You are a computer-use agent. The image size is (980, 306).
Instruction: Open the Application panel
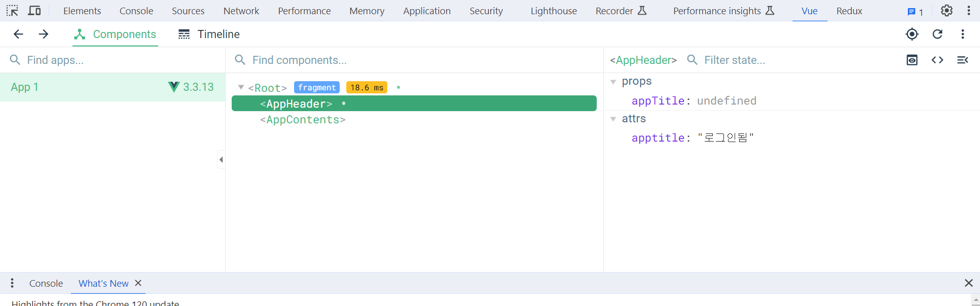pos(427,11)
